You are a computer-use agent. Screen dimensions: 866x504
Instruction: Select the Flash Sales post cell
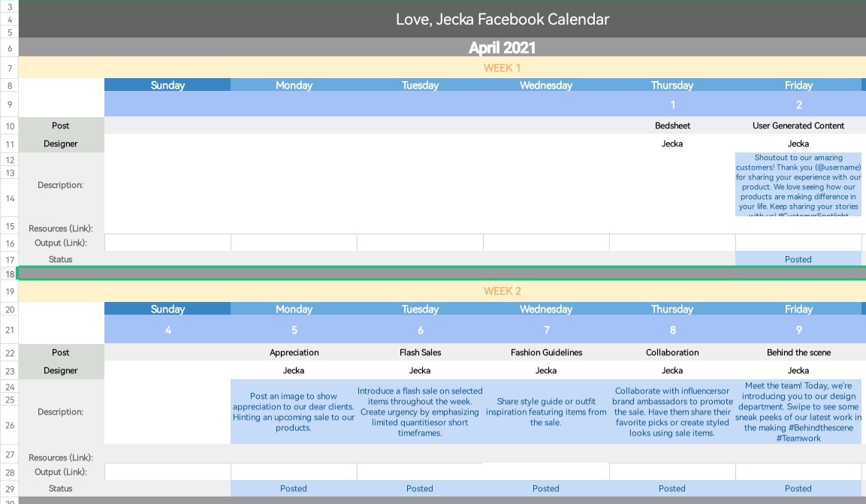click(420, 352)
